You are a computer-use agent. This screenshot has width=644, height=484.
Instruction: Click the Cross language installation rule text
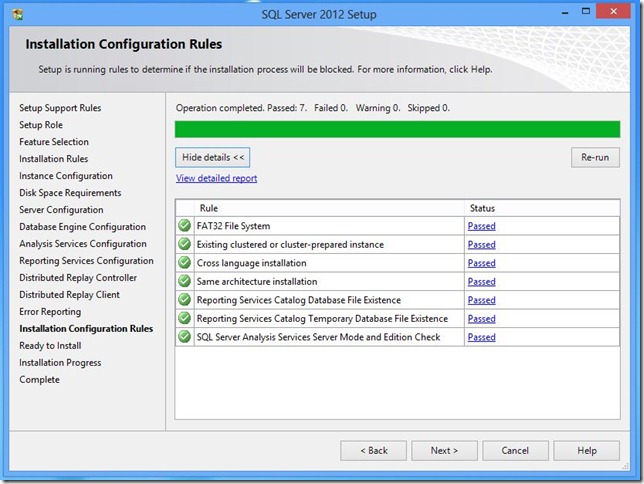point(251,263)
